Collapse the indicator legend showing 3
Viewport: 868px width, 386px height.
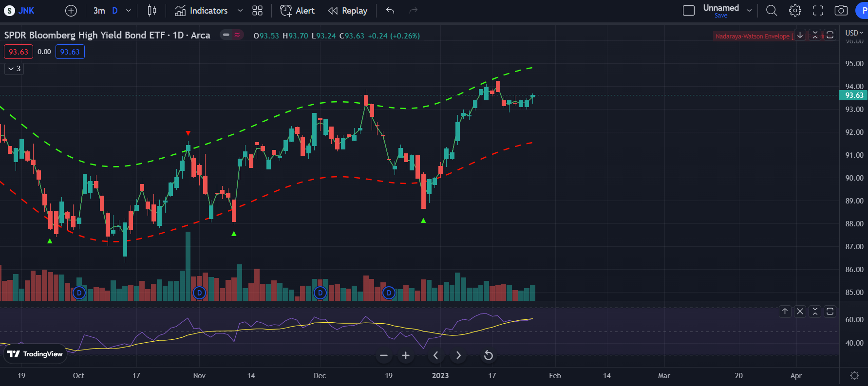[14, 69]
